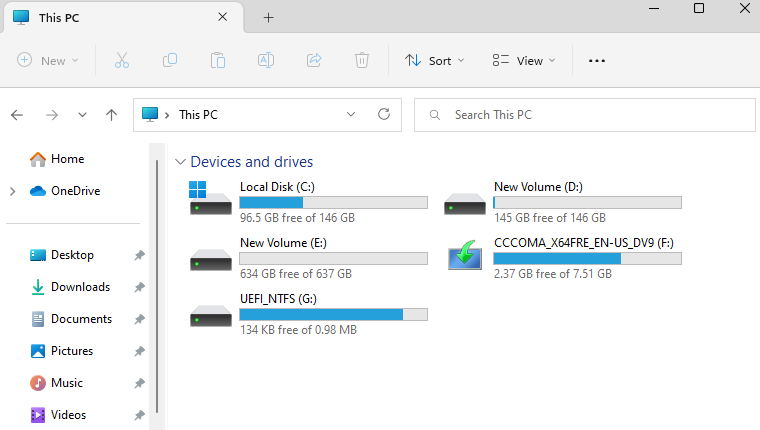This screenshot has width=760, height=430.
Task: Go forward with the right arrow
Action: coord(52,115)
